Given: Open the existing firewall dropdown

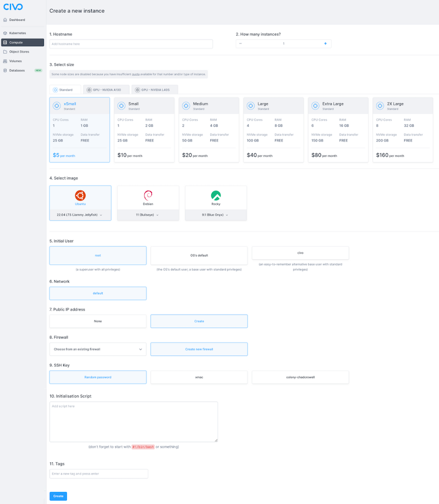Looking at the screenshot, I should pyautogui.click(x=98, y=349).
